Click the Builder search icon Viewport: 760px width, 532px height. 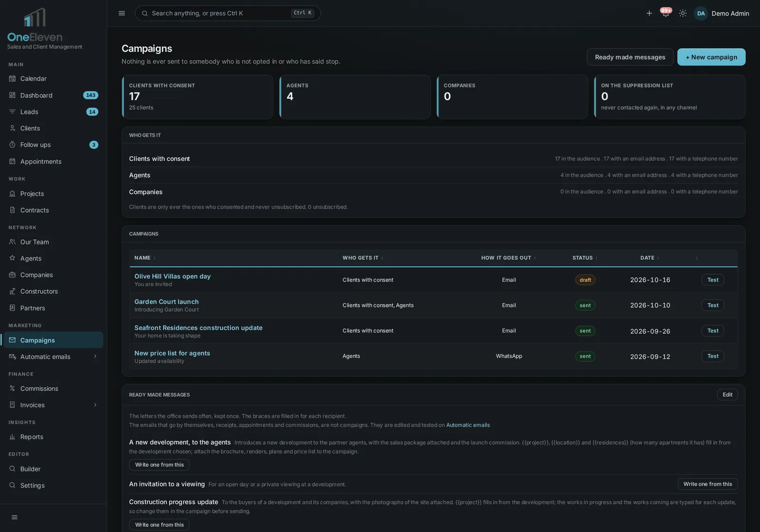click(x=12, y=469)
